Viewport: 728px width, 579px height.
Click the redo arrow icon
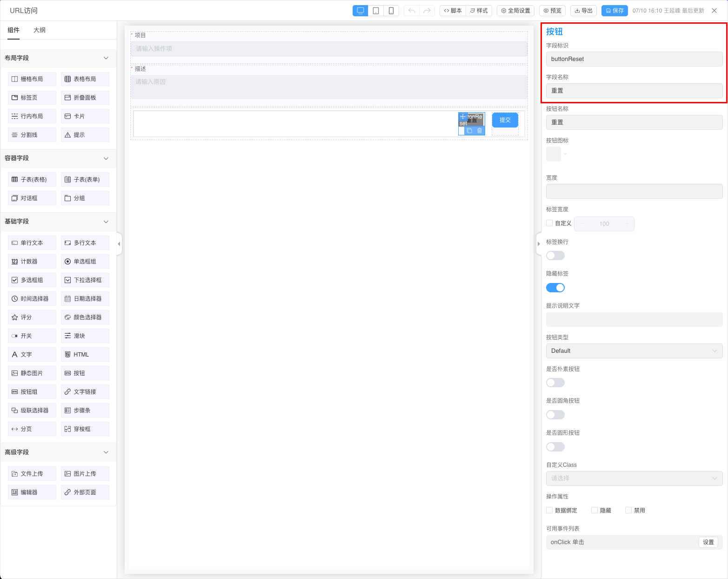coord(427,11)
